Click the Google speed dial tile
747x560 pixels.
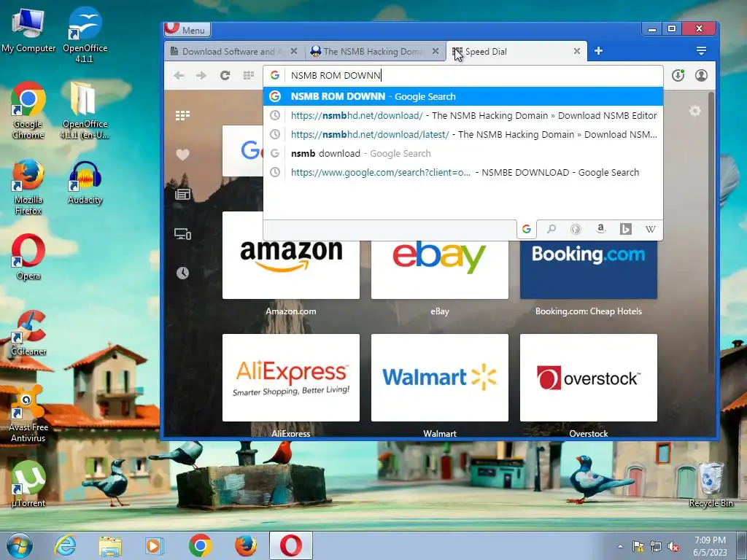pyautogui.click(x=243, y=151)
